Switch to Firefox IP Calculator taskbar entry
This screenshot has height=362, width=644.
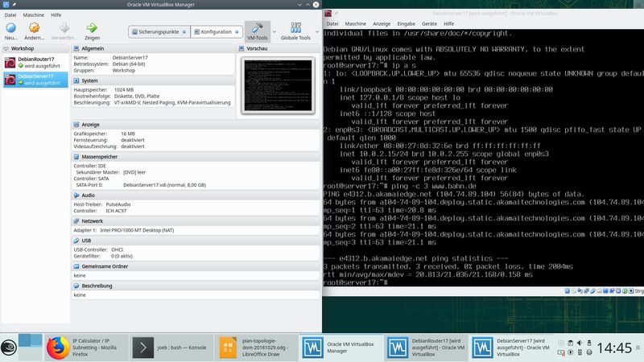tap(86, 348)
